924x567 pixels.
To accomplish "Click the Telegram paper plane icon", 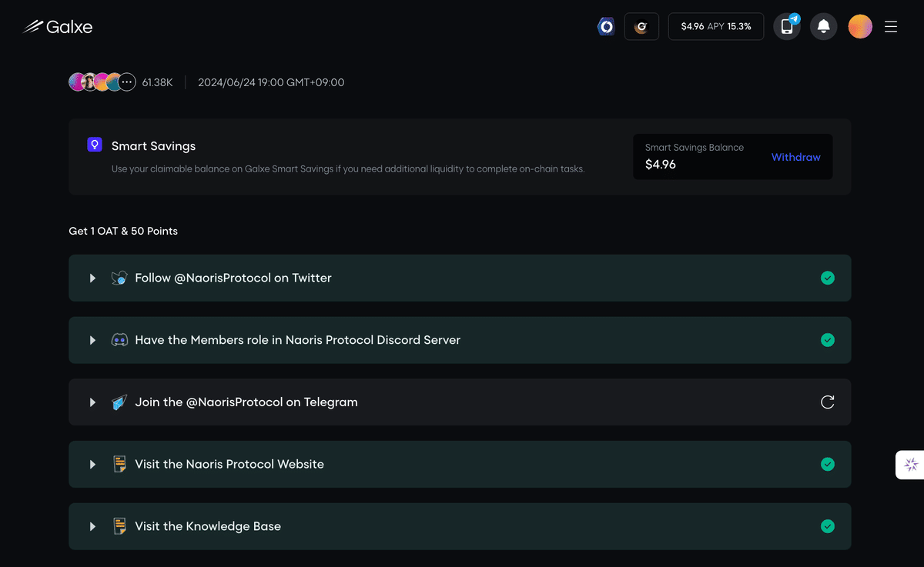I will (x=119, y=402).
